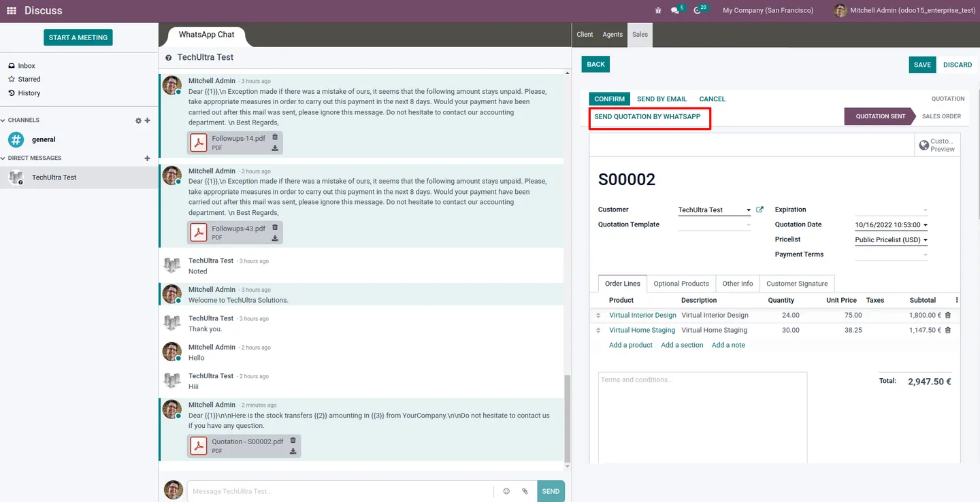The image size is (980, 502).
Task: Click the debug bug icon in top bar
Action: point(657,11)
